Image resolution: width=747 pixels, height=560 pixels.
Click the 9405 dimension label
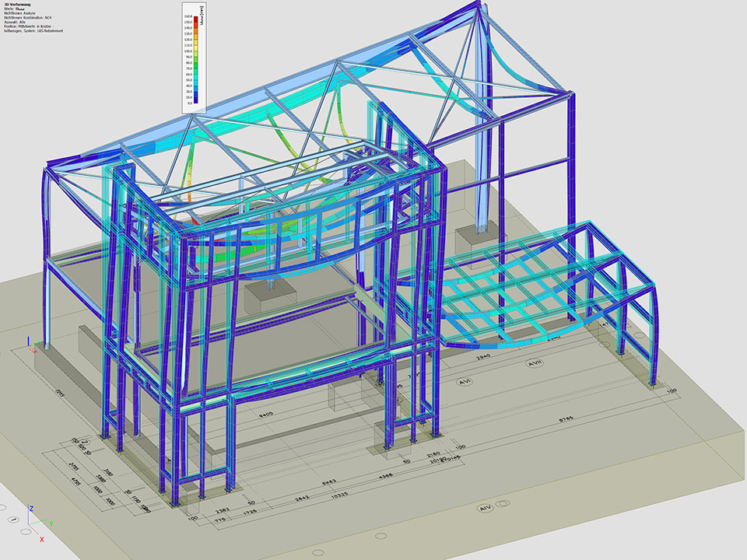tap(265, 416)
